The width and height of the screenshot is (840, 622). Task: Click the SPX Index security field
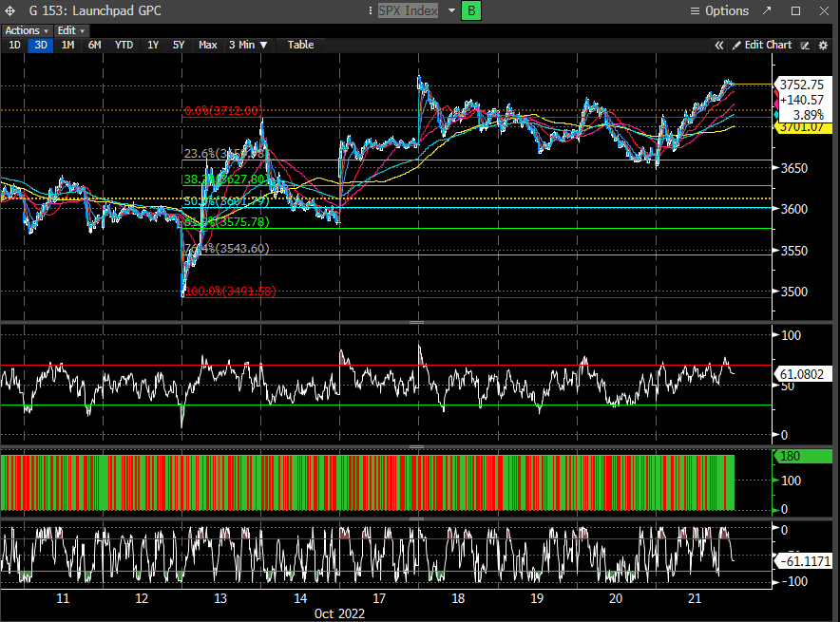(409, 10)
